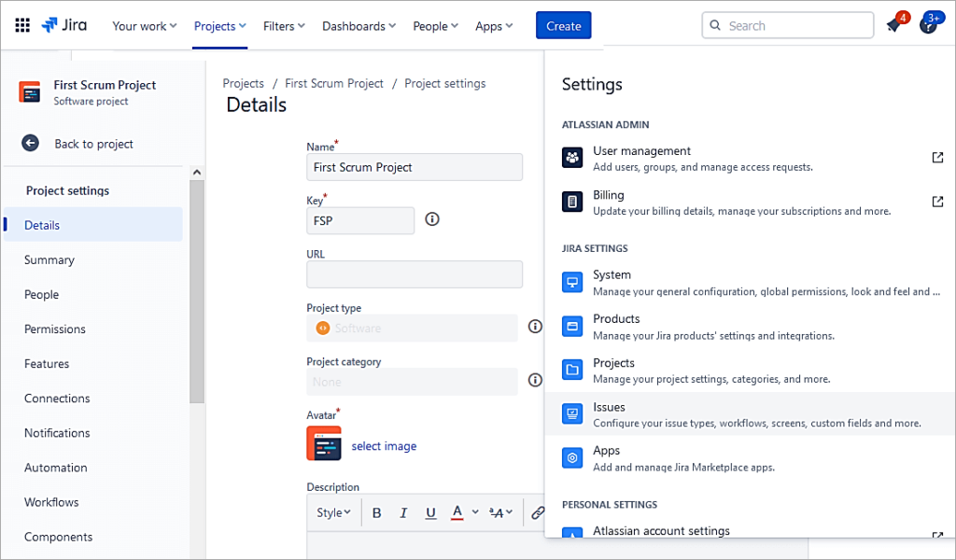Open the text color dropdown chevron
The height and width of the screenshot is (560, 956).
pos(475,512)
